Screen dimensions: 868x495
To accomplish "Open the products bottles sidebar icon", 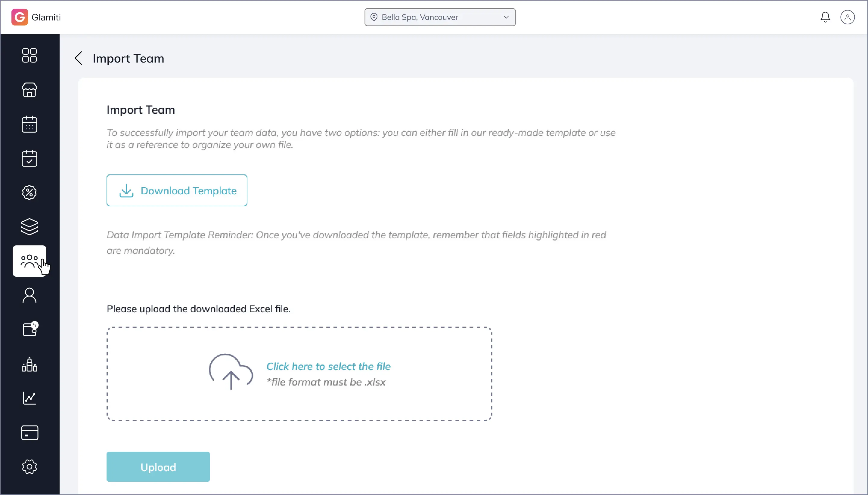I will (x=29, y=364).
